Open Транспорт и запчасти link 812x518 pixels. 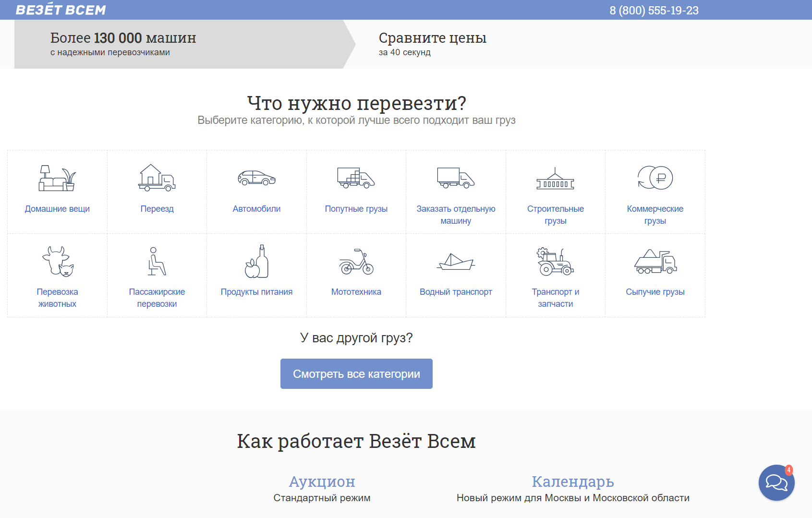(556, 298)
